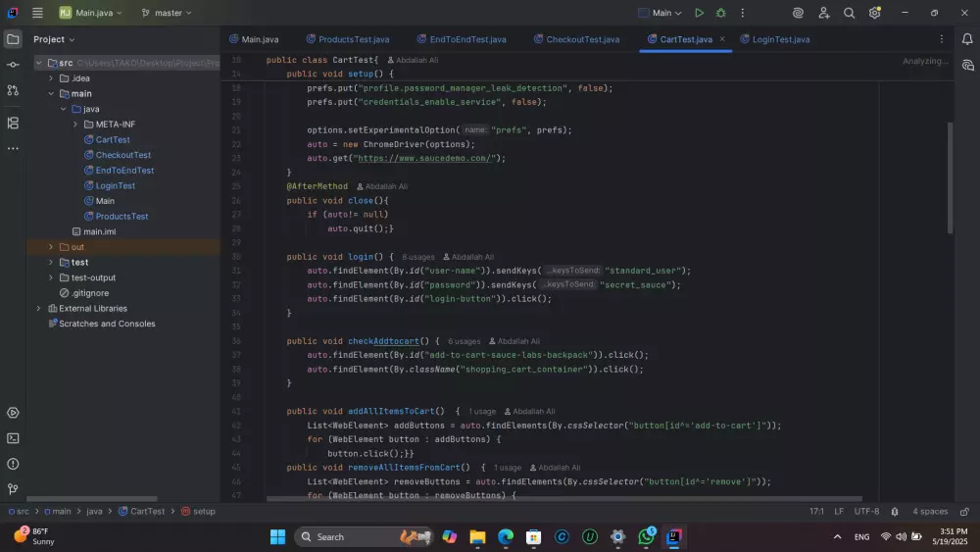Click the editor vertical scrollbar thumb
The width and height of the screenshot is (980, 552).
pos(950,178)
